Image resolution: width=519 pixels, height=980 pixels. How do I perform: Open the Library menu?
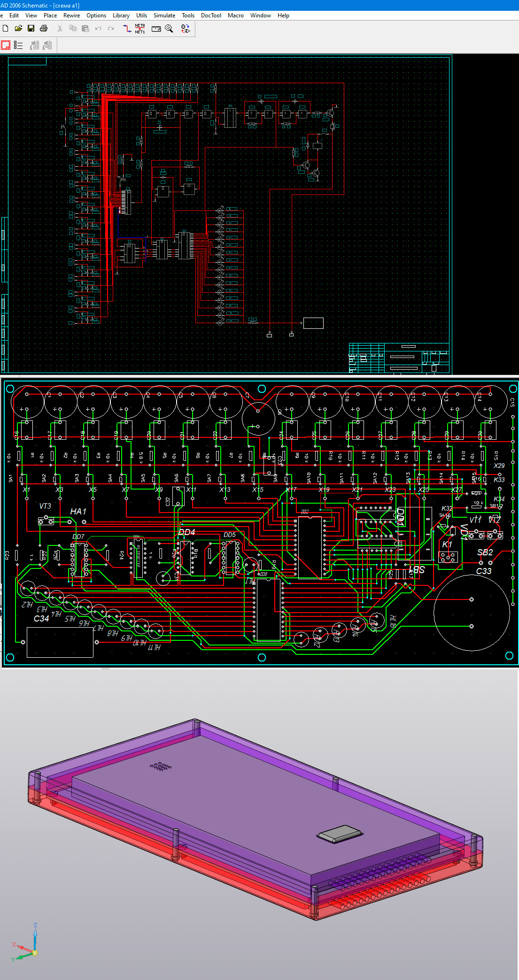(x=121, y=16)
